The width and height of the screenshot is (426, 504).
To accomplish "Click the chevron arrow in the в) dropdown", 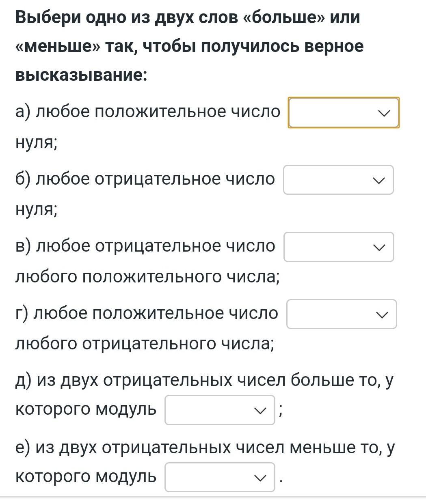I will click(x=379, y=247).
